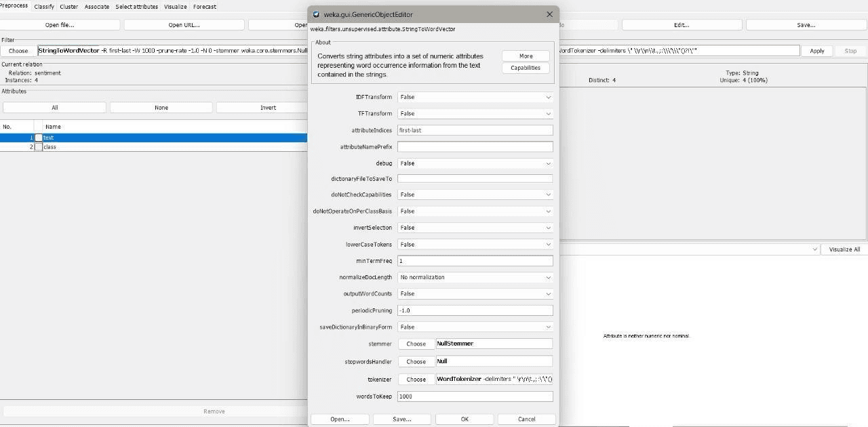Click the NullStemmer stemmer value box
This screenshot has width=868, height=427.
494,344
